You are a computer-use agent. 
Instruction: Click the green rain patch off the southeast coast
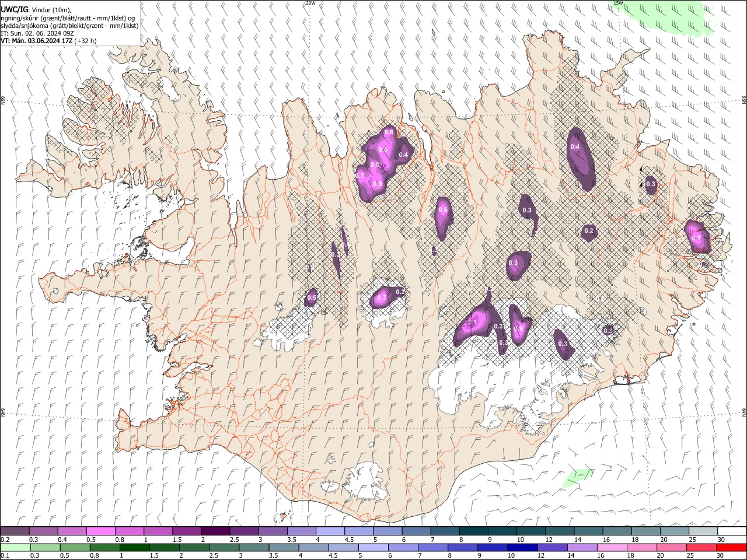(x=578, y=477)
